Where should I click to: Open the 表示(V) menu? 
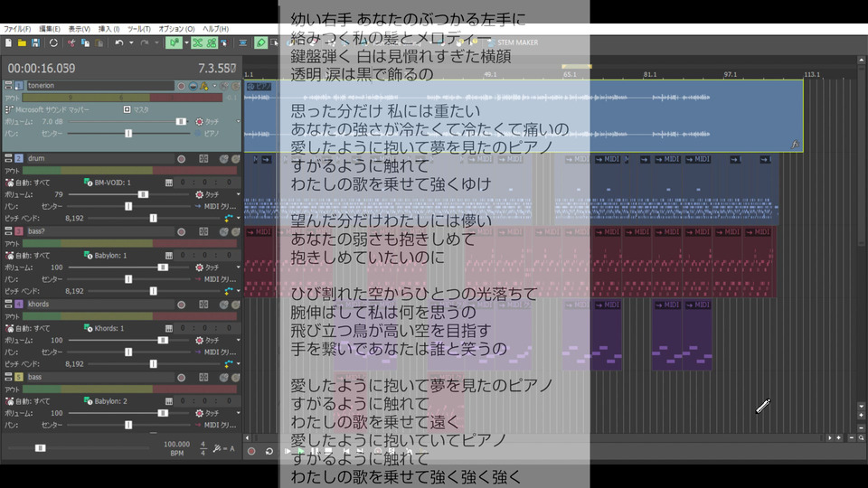pyautogui.click(x=80, y=29)
